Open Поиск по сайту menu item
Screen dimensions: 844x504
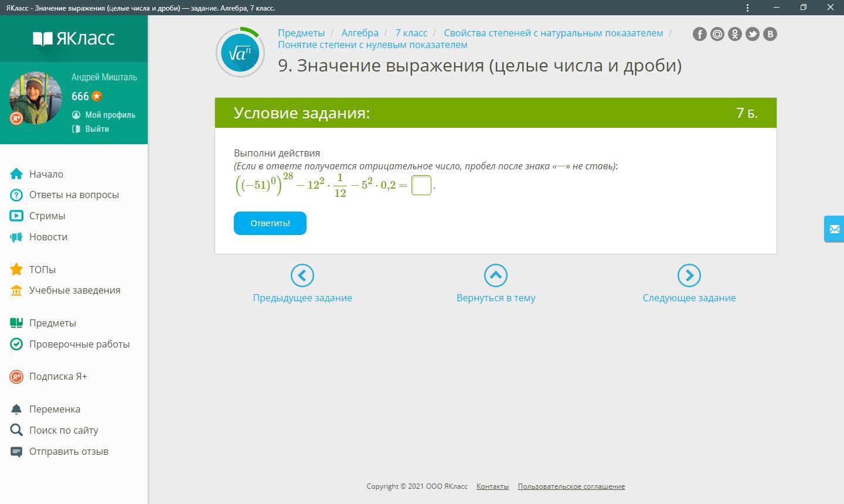64,430
